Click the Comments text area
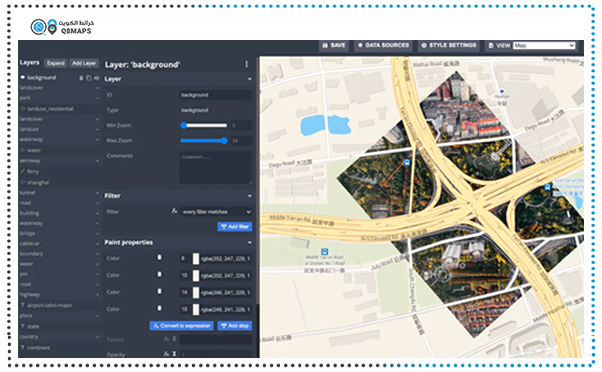The image size is (602, 372). 216,167
